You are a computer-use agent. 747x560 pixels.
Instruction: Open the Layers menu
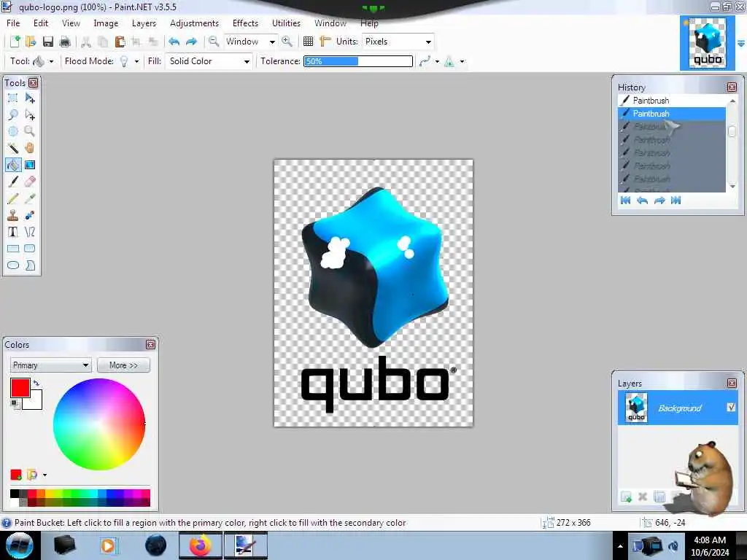click(144, 23)
